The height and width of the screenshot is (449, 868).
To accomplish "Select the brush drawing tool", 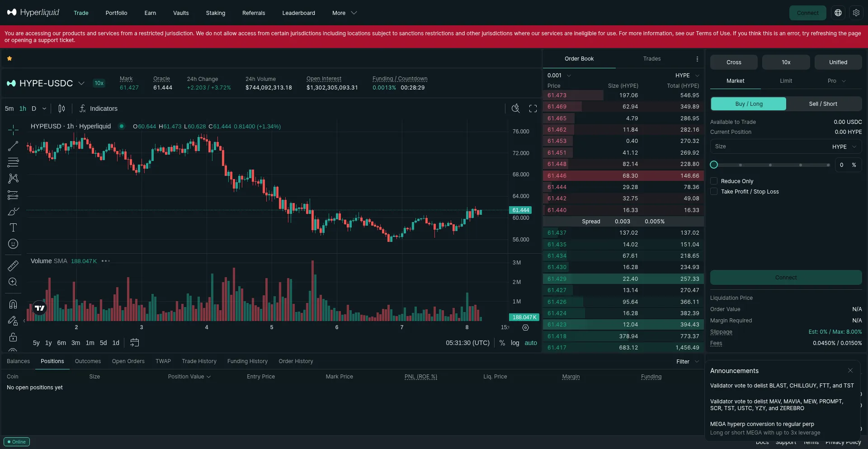I will point(13,211).
